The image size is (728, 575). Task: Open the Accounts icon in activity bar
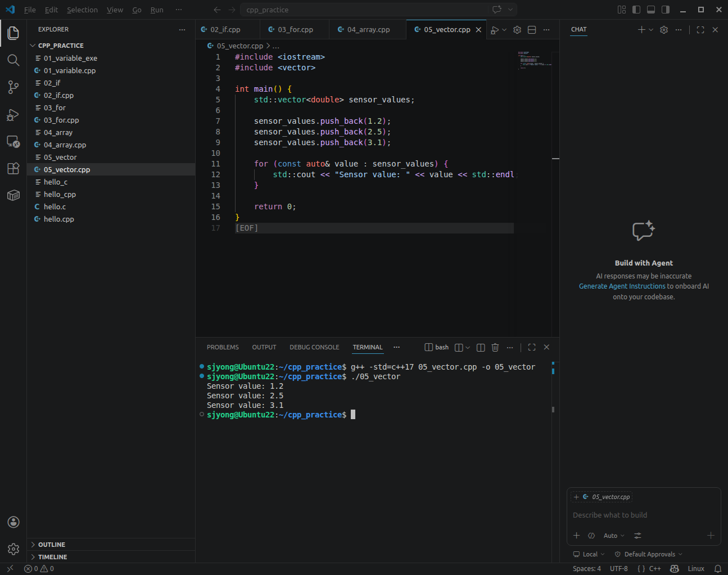[x=13, y=522]
